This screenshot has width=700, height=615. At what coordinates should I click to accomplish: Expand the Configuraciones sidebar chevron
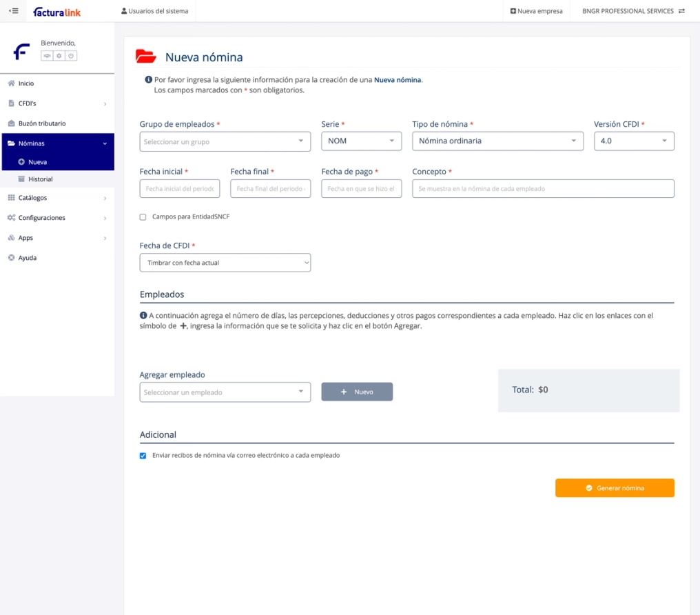[x=105, y=218]
